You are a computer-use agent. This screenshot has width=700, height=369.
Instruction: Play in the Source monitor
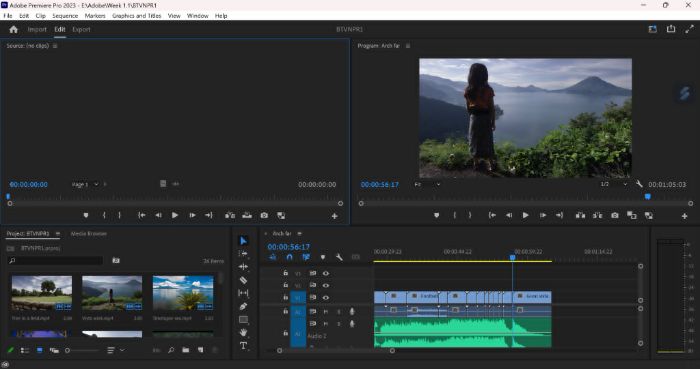(175, 216)
